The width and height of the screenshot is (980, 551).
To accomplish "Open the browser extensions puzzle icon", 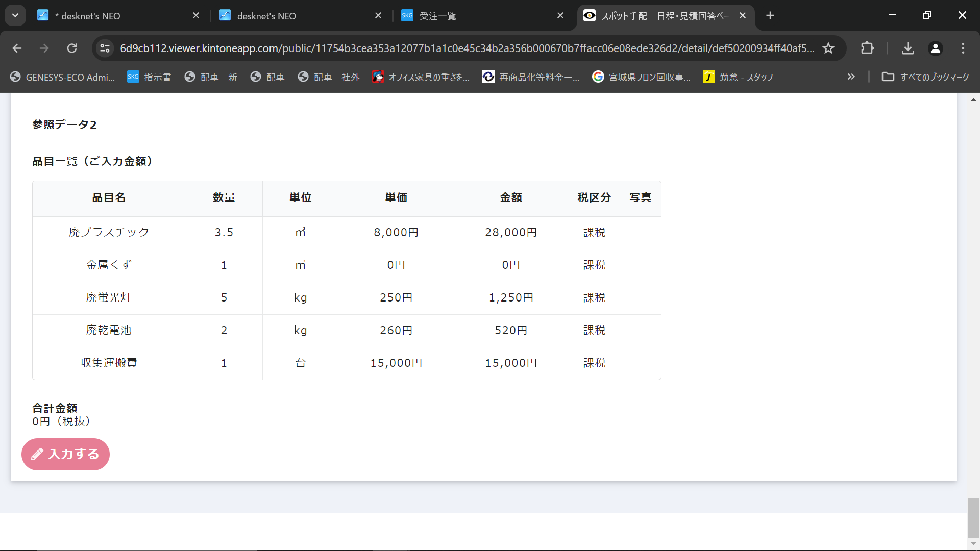I will pyautogui.click(x=867, y=48).
